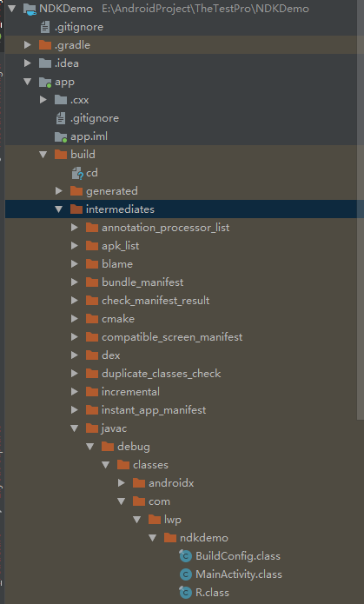Expand the check_manifest_result folder arrow

[x=75, y=301]
